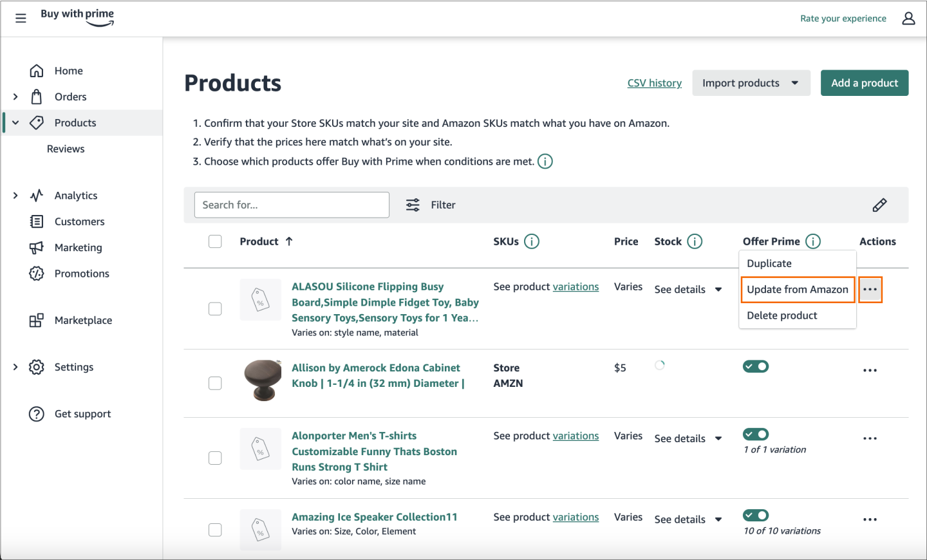Screen dimensions: 927x560
Task: Open the Filter options icon
Action: (x=413, y=204)
